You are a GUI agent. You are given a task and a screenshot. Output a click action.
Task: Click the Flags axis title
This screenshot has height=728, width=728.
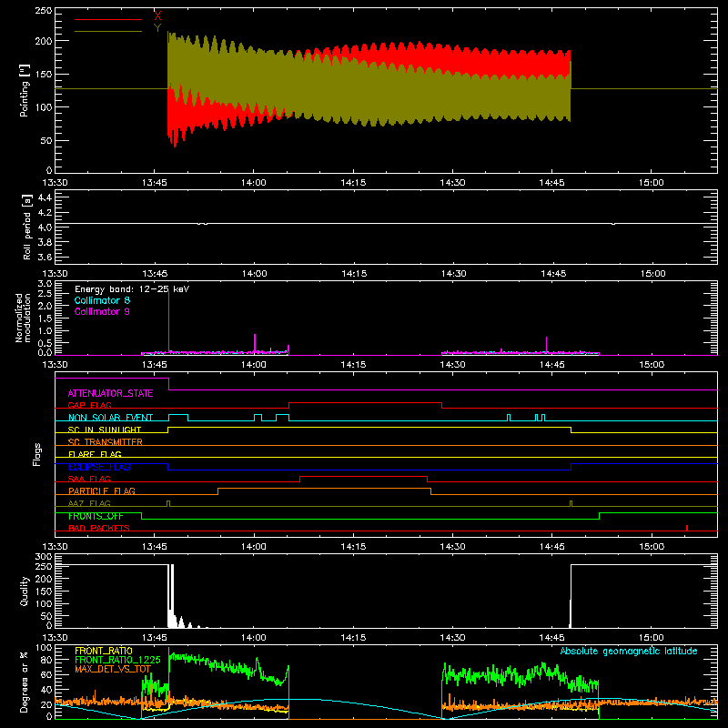pos(36,454)
